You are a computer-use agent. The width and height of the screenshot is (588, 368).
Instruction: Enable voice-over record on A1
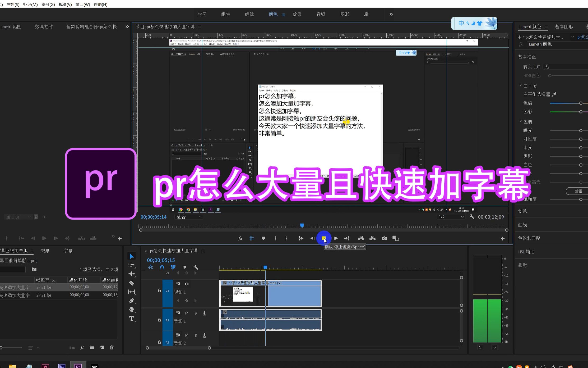[205, 313]
